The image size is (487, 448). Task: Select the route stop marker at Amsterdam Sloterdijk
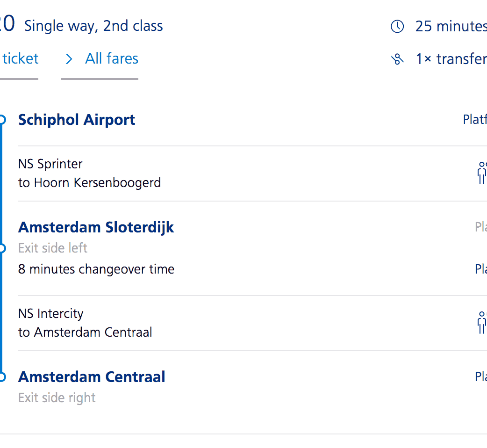(x=2, y=248)
